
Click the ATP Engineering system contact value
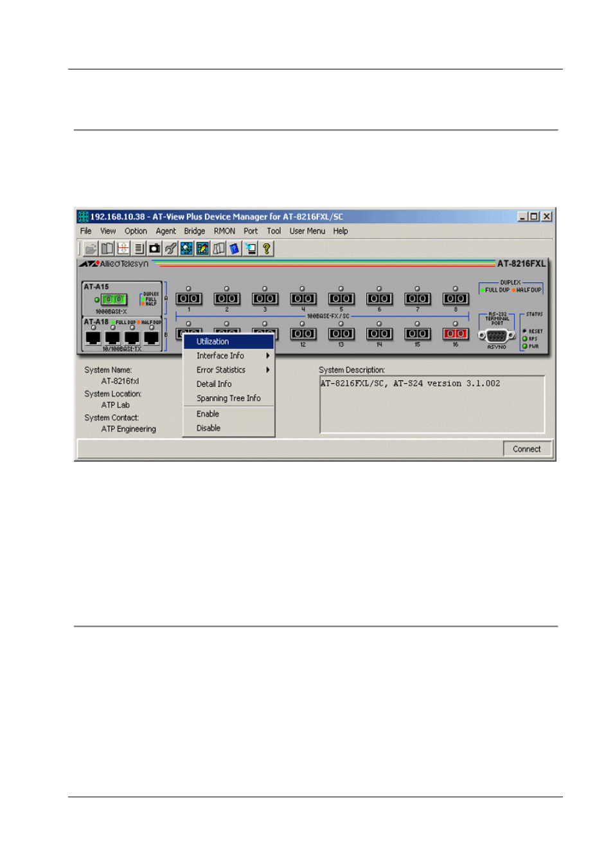(x=129, y=429)
